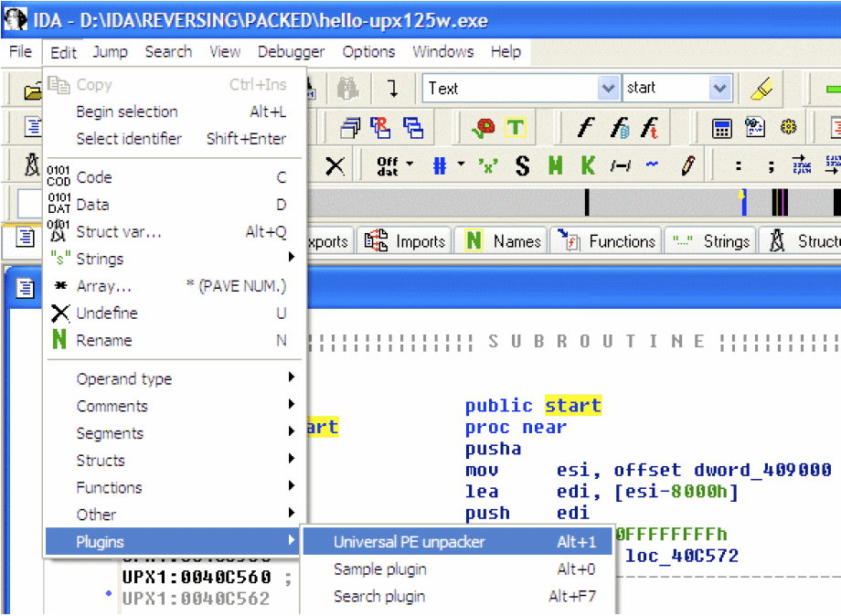The width and height of the screenshot is (841, 616).
Task: Click the navigation band overview bar
Action: pyautogui.click(x=573, y=203)
